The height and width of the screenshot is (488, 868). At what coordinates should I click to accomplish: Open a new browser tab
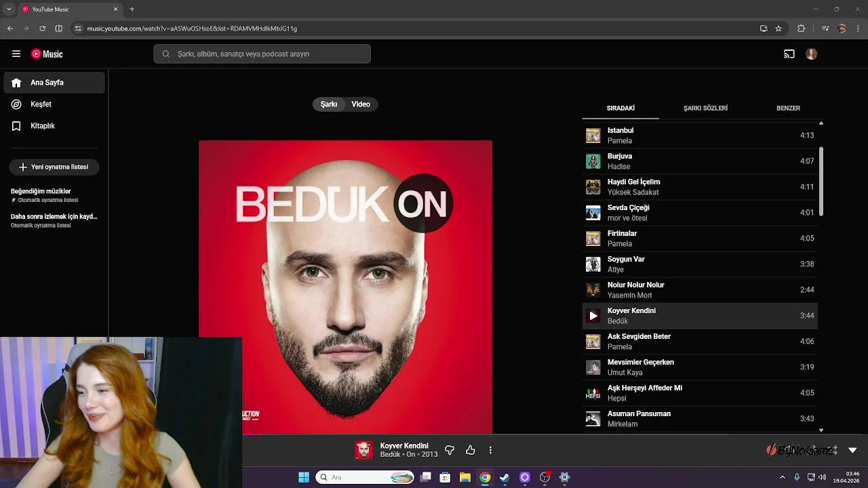tap(132, 9)
